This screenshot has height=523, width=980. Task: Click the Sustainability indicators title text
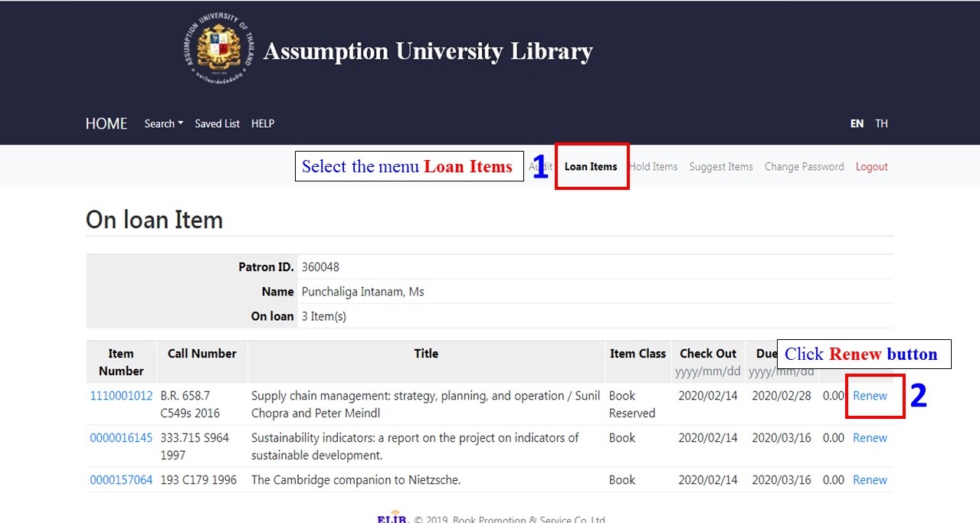[x=415, y=446]
